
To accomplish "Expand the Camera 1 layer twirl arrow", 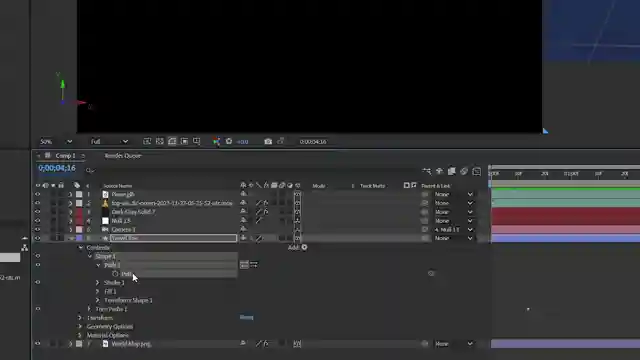I will coord(70,229).
